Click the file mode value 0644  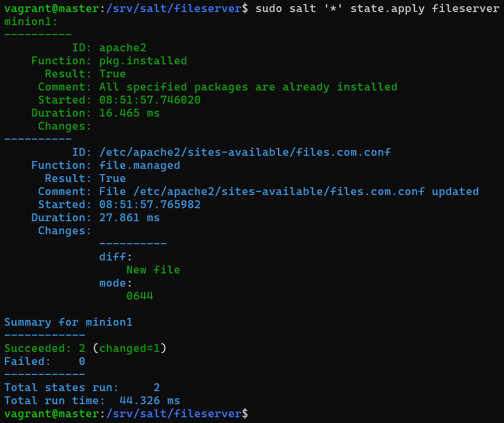[x=139, y=296]
